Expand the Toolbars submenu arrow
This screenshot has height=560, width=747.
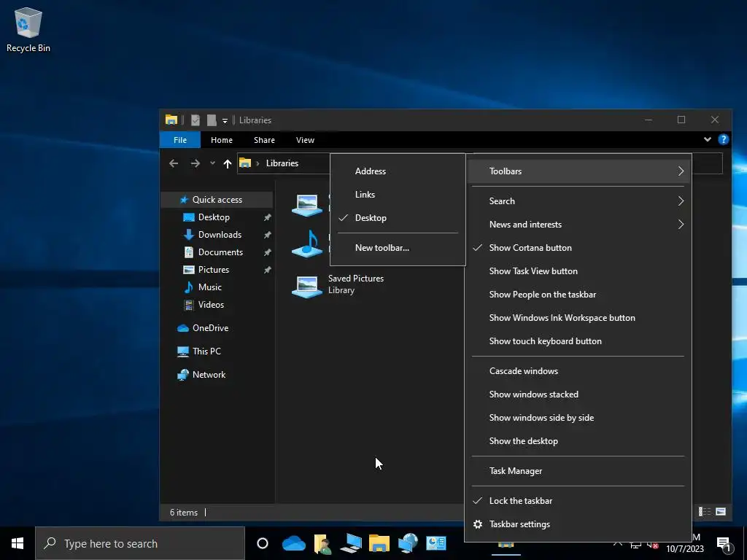[681, 171]
